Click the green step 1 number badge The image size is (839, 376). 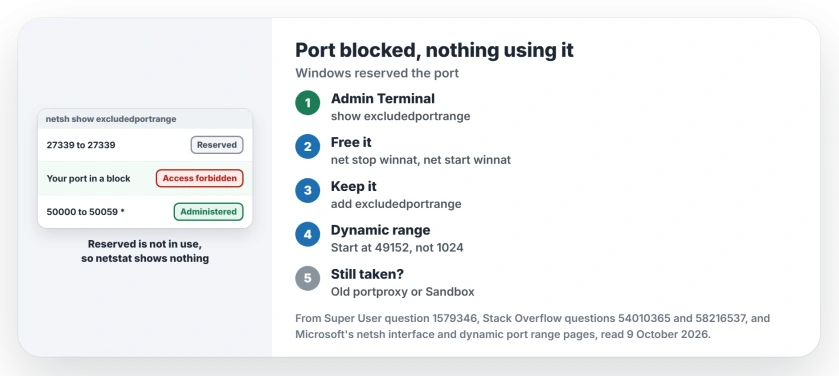click(x=308, y=103)
